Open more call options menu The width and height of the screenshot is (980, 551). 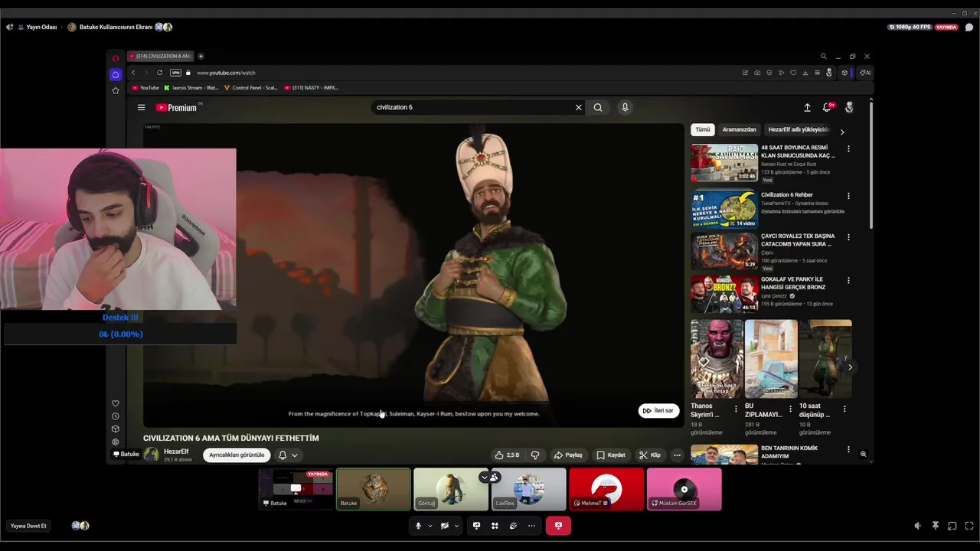click(531, 526)
